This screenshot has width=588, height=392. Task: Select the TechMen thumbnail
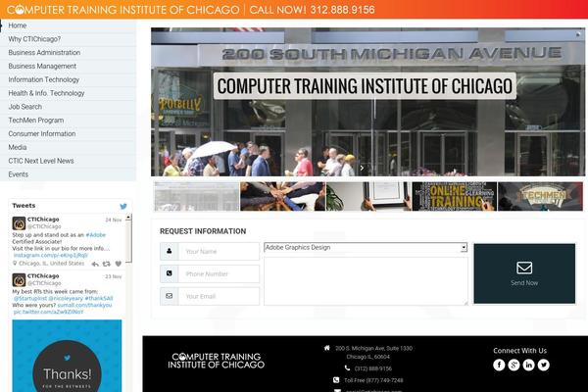click(x=540, y=196)
